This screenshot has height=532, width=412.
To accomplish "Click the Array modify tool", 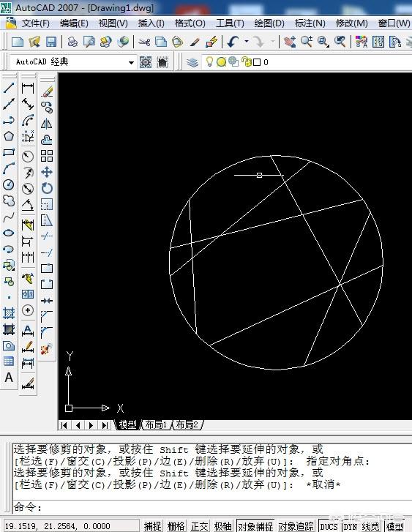I will [47, 156].
